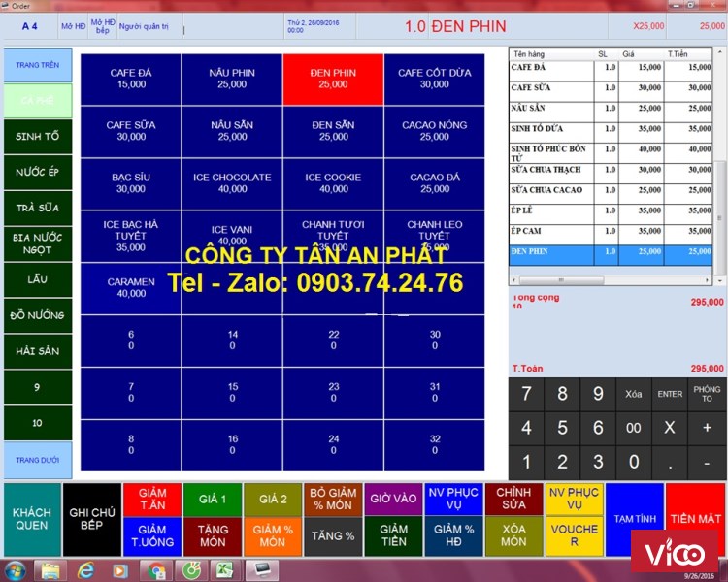Launch Internet Explorer from taskbar
728x582 pixels.
pyautogui.click(x=85, y=570)
